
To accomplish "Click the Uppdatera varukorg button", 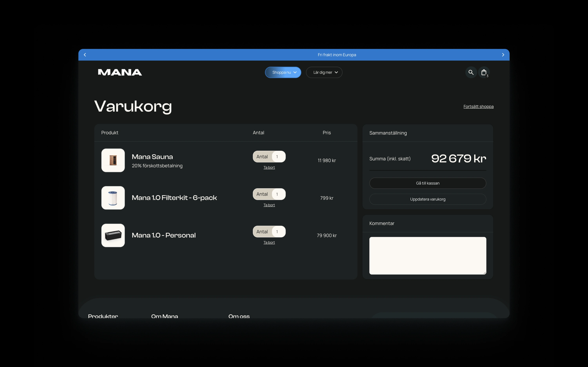I will [428, 199].
